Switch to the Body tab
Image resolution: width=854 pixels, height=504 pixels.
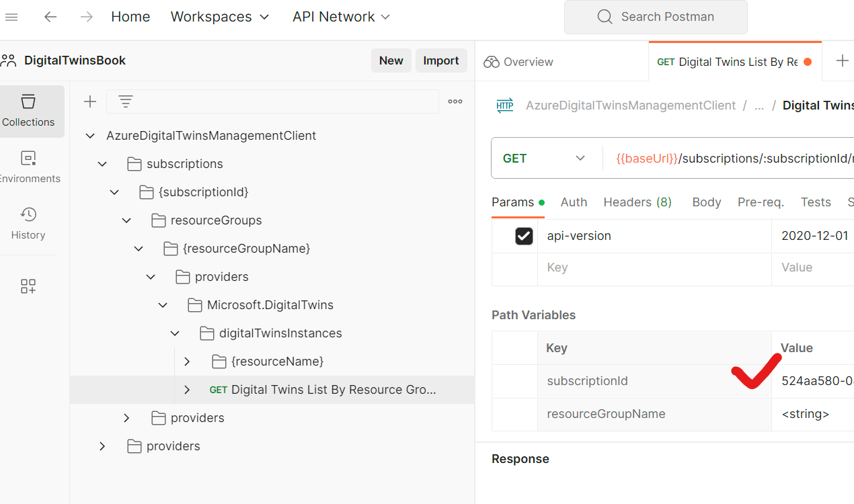pos(707,202)
